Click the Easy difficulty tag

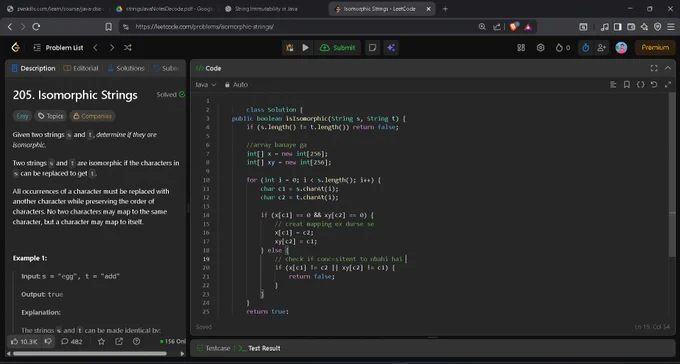click(x=22, y=116)
